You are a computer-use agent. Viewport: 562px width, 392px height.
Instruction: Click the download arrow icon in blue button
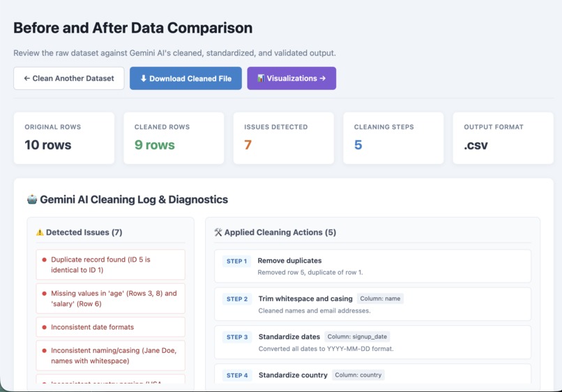(144, 78)
